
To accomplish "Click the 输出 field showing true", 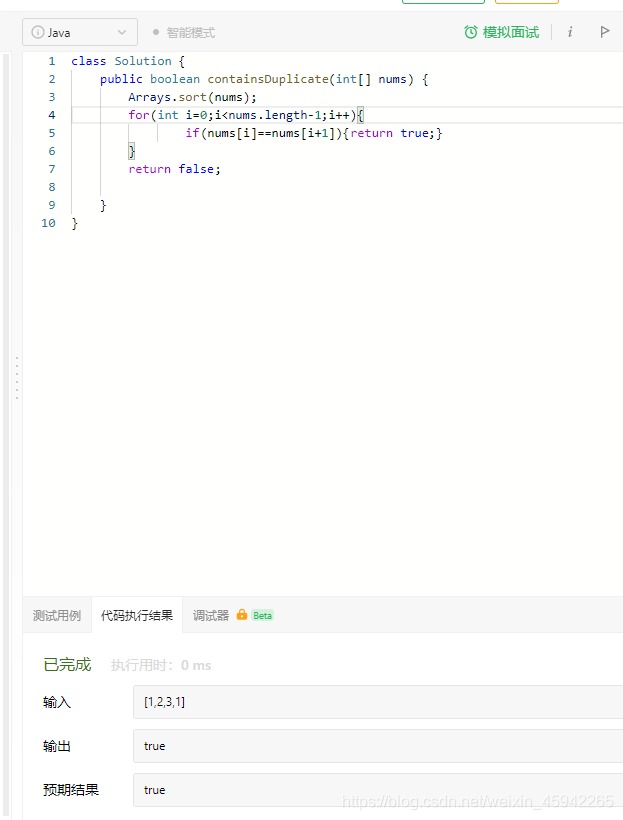I will pyautogui.click(x=378, y=746).
